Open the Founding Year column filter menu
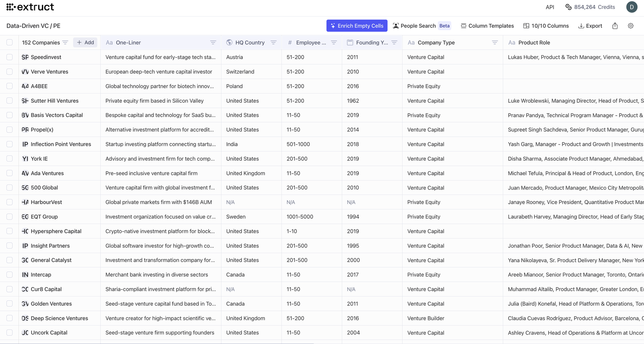Image resolution: width=644 pixels, height=344 pixels. pos(394,42)
